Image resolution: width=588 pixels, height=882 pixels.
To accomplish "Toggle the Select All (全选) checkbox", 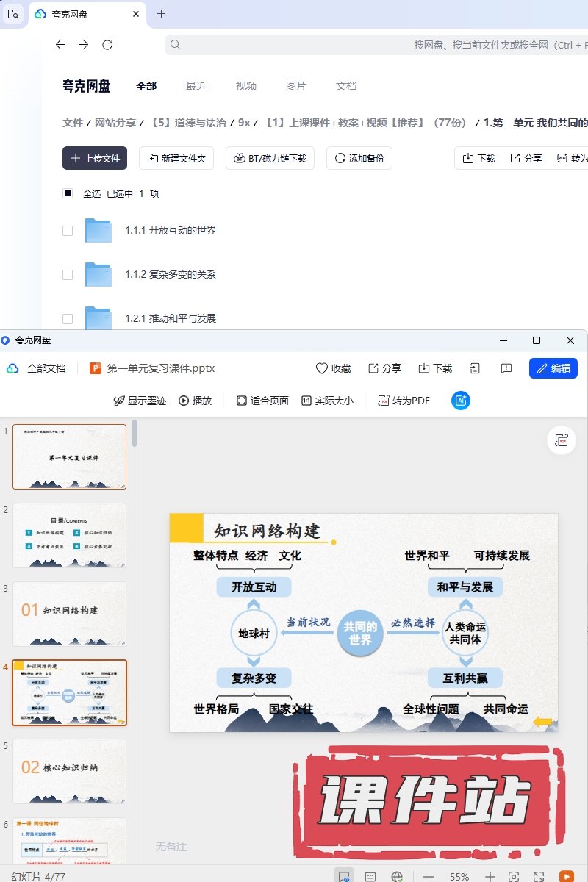I will click(x=68, y=194).
